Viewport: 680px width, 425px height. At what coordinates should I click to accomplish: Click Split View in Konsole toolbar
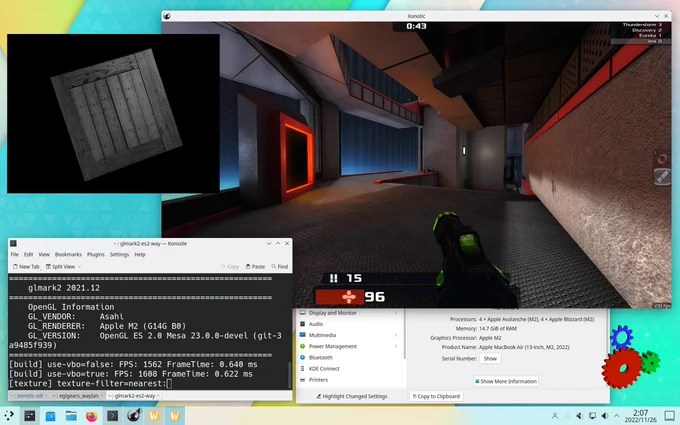click(61, 267)
